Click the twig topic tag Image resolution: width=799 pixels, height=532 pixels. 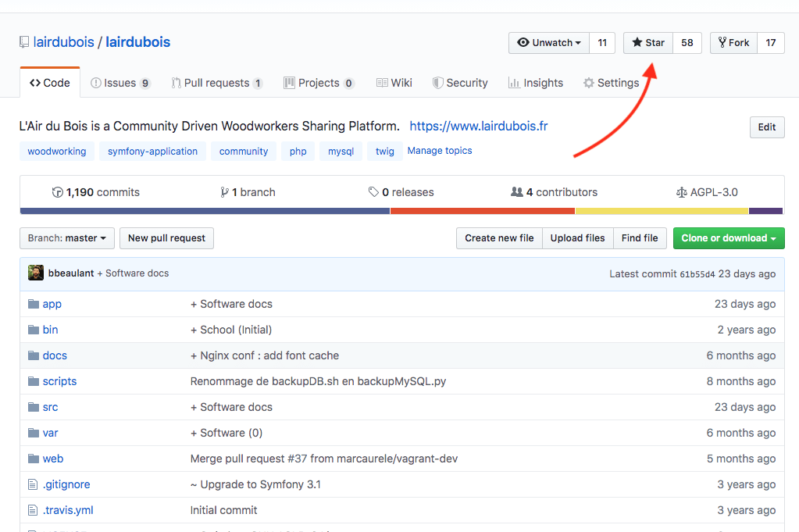point(385,152)
